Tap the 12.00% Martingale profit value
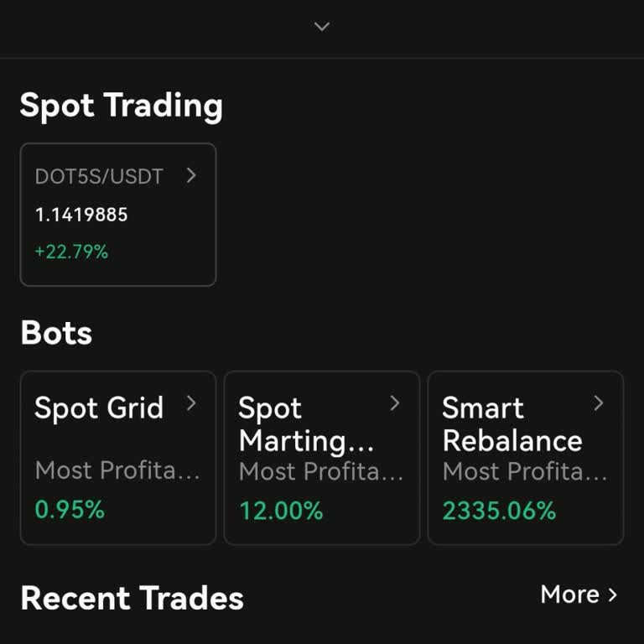 [281, 511]
